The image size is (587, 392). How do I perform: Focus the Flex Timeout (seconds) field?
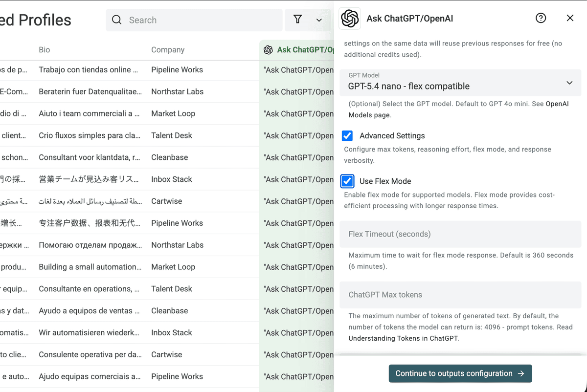(x=460, y=234)
